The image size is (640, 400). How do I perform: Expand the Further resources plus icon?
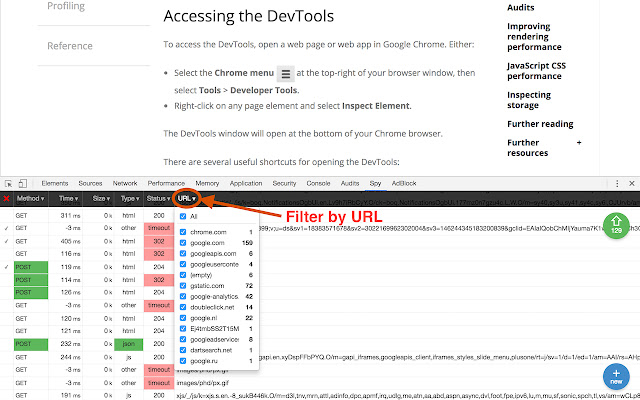point(579,142)
